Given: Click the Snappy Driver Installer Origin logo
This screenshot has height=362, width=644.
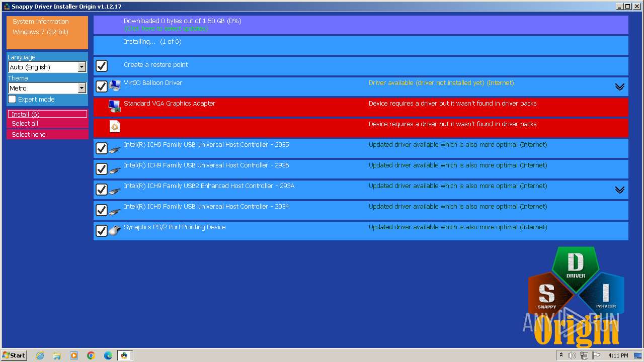Looking at the screenshot, I should pyautogui.click(x=576, y=297).
